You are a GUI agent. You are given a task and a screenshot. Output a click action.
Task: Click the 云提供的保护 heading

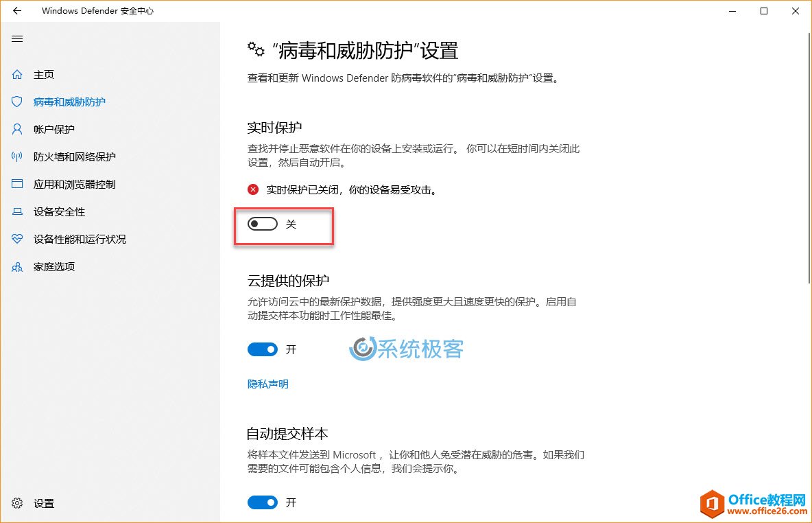(288, 281)
